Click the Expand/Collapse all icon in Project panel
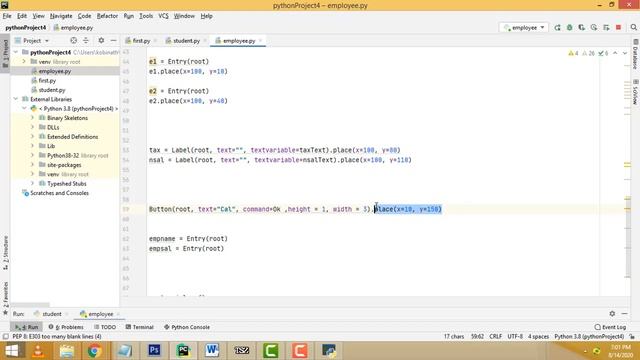This screenshot has height=360, width=640. 86,40
